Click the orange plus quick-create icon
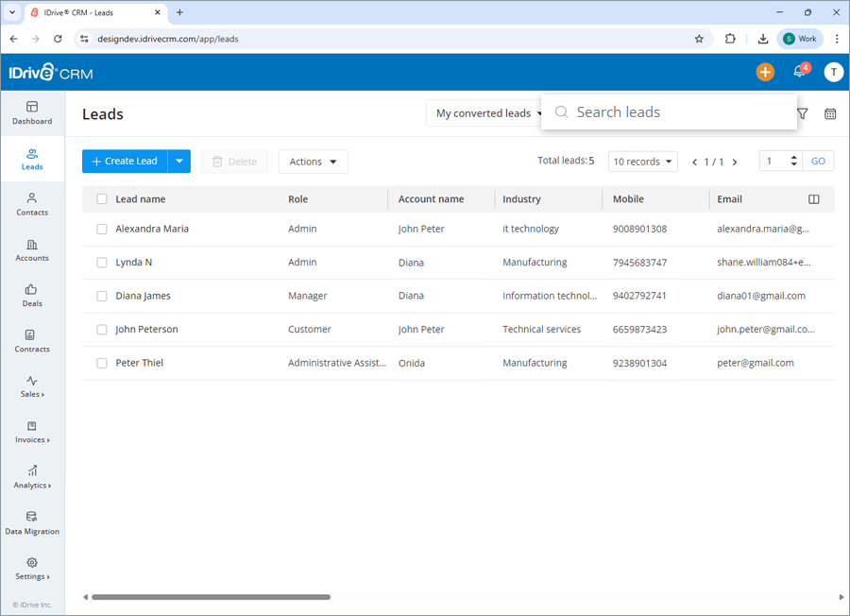 tap(765, 72)
